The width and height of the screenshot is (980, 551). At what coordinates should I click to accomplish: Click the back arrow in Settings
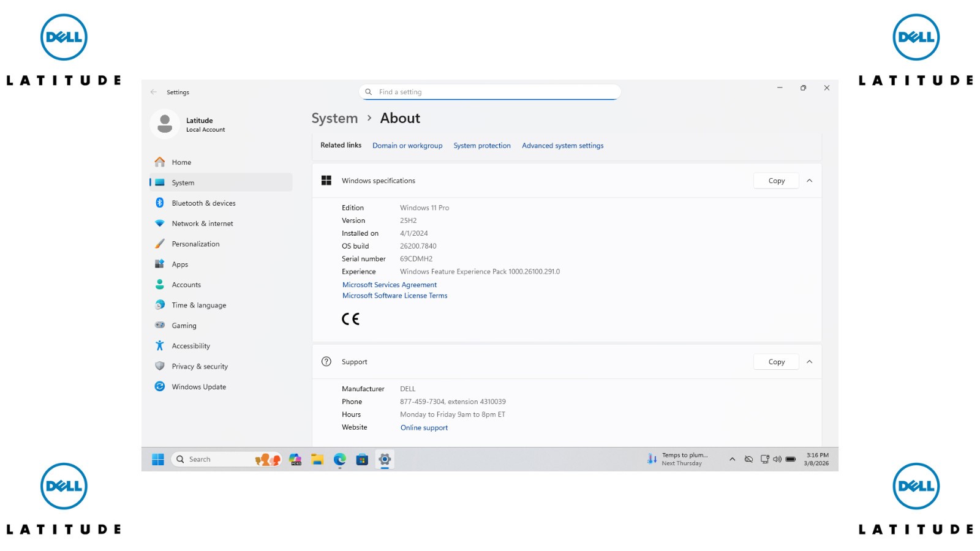[154, 92]
